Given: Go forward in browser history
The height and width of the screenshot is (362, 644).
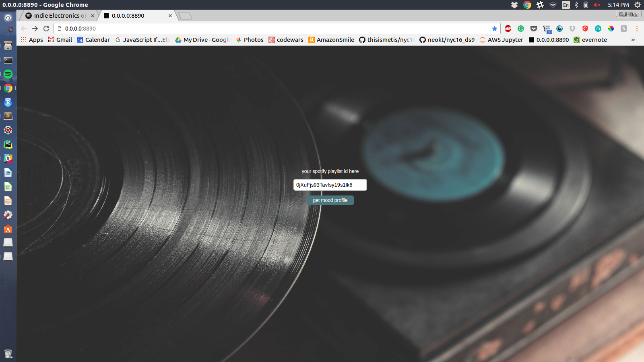Looking at the screenshot, I should pos(35,29).
